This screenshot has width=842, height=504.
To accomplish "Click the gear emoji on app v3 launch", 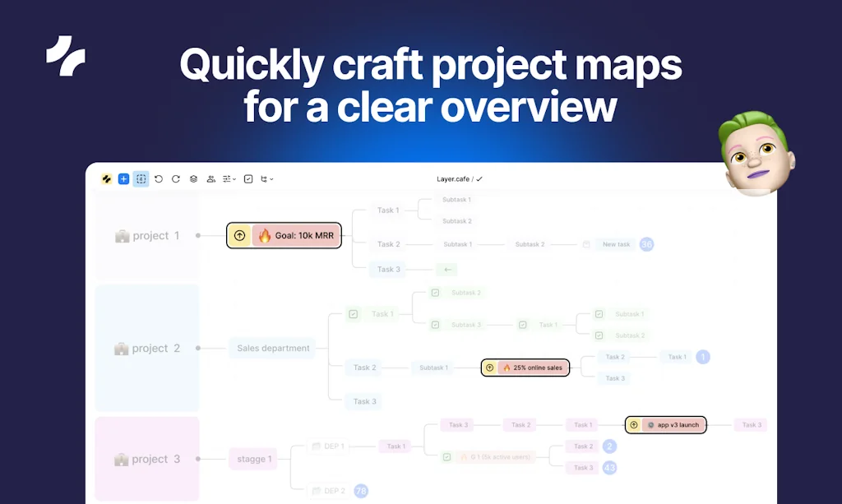I will (650, 424).
